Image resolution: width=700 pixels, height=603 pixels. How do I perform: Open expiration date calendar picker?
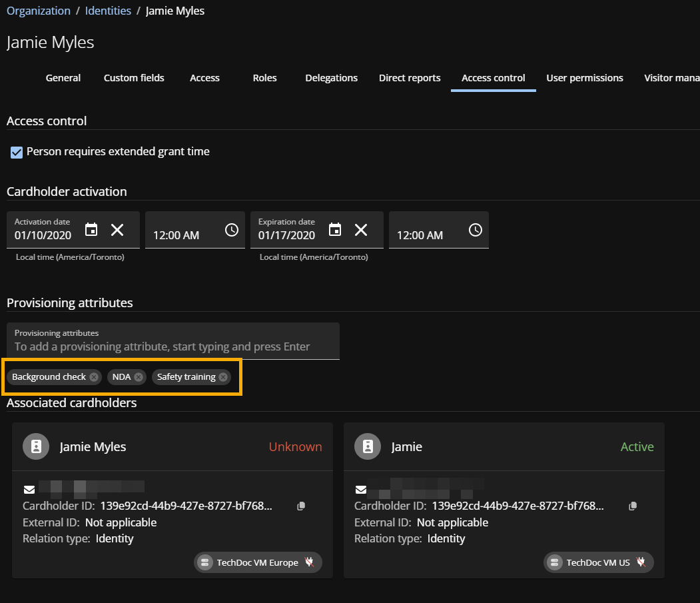[336, 230]
